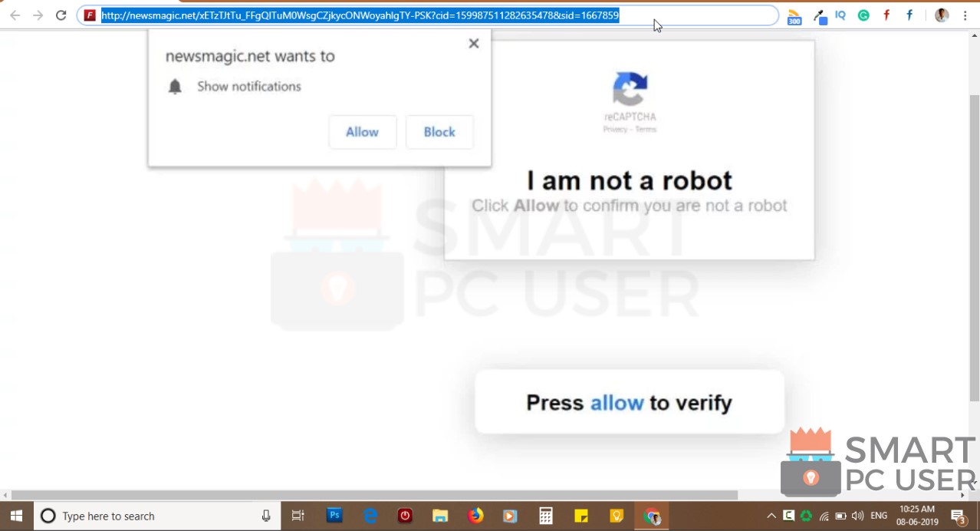This screenshot has width=980, height=531.
Task: Reload the newsmagic.net page
Action: [61, 15]
